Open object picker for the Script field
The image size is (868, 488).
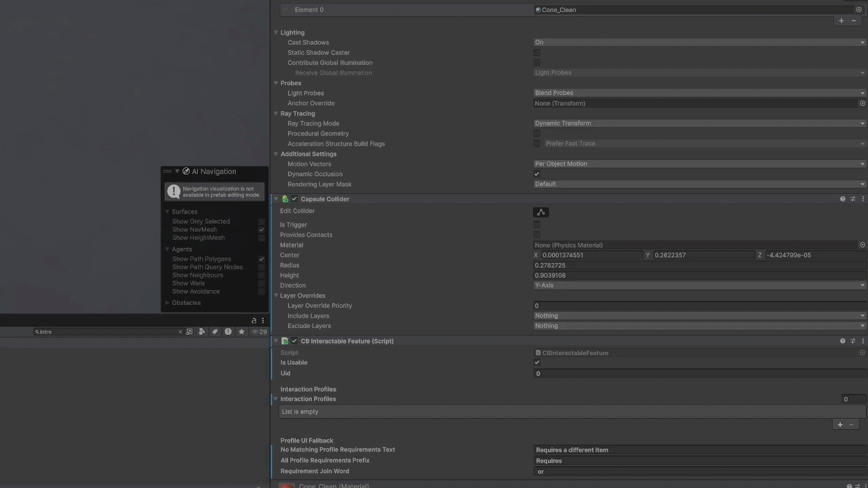[x=863, y=352]
